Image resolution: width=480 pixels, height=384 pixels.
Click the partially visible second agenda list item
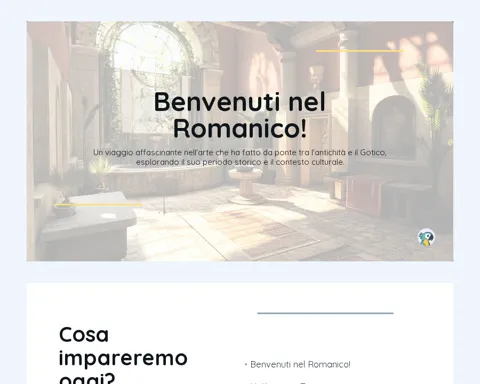tap(278, 383)
